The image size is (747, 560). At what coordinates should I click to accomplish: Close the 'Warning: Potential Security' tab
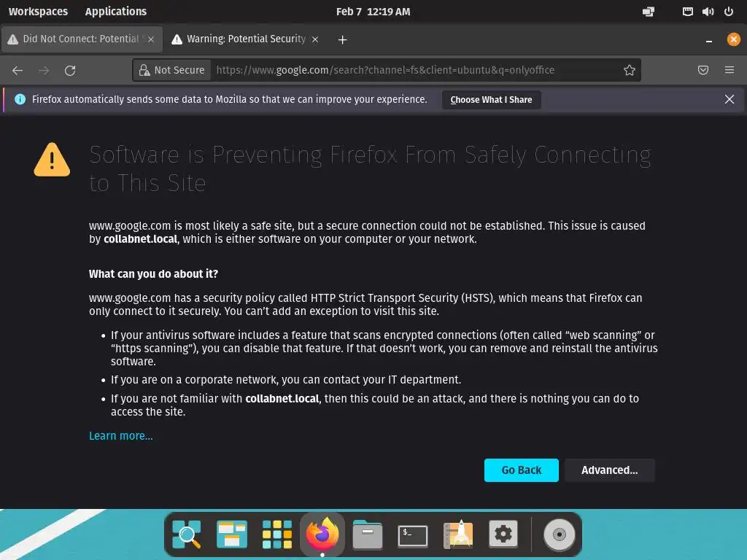coord(315,39)
